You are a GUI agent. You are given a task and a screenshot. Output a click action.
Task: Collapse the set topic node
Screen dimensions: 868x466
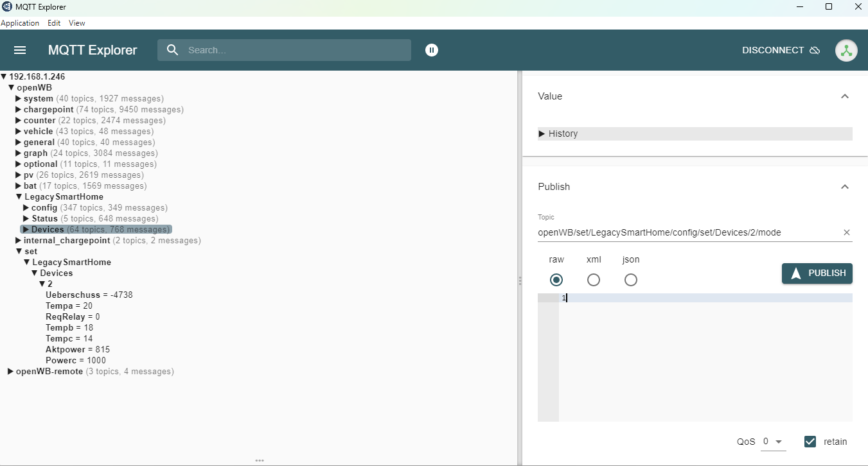click(19, 251)
